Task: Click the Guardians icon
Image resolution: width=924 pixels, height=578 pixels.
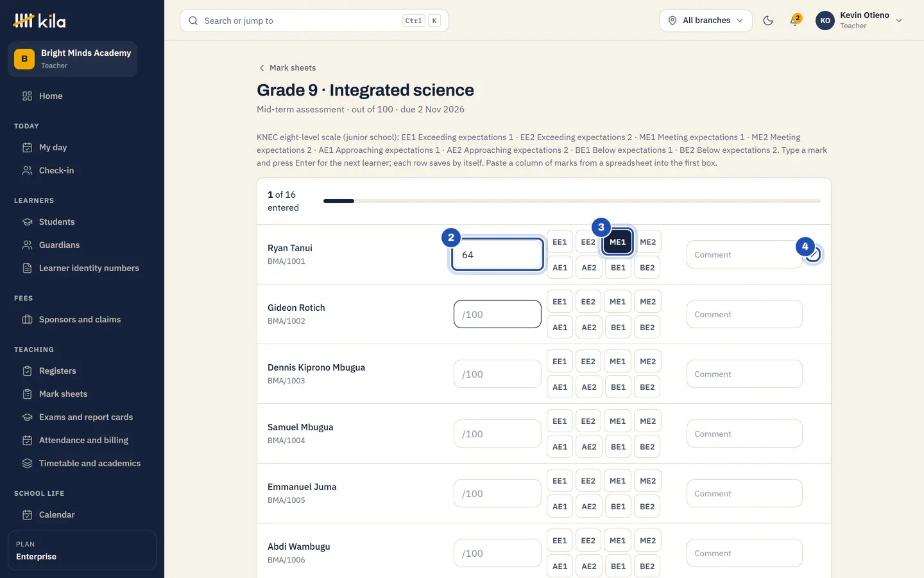Action: tap(27, 245)
